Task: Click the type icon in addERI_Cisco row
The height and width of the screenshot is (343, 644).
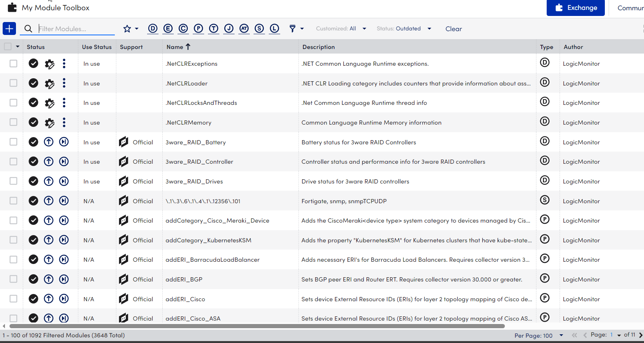Action: point(545,298)
